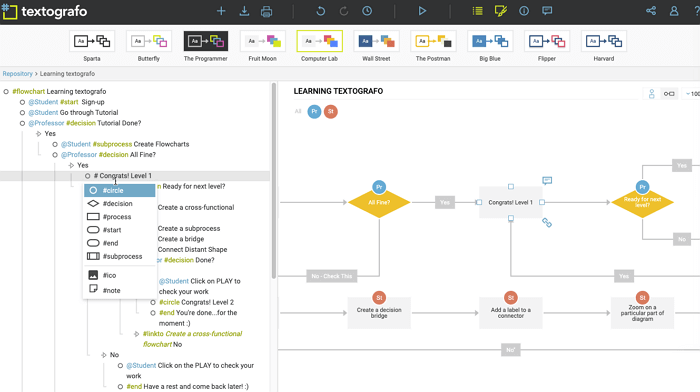
Task: Select The Programmer theme
Action: (205, 46)
